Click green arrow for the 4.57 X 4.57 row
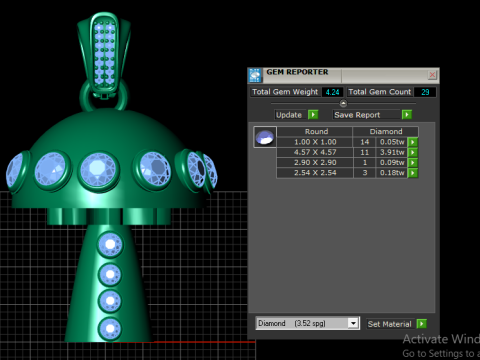This screenshot has width=480, height=360. click(413, 152)
